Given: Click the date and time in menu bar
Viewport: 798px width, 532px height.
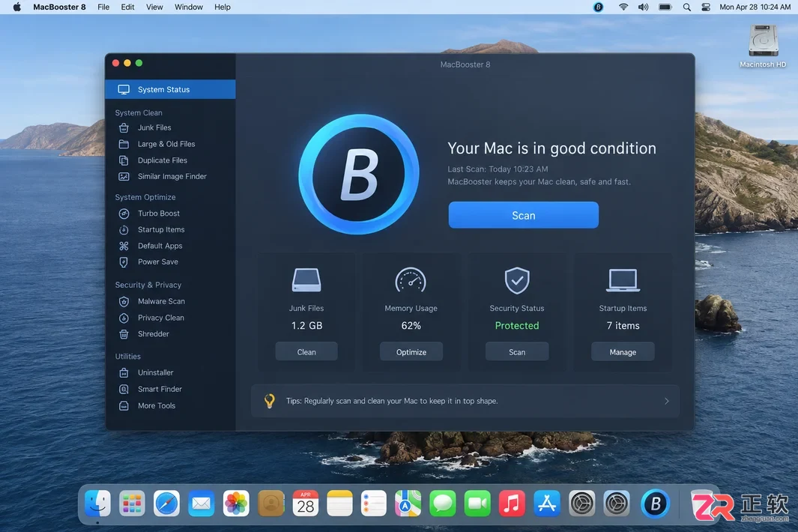Looking at the screenshot, I should (x=755, y=7).
